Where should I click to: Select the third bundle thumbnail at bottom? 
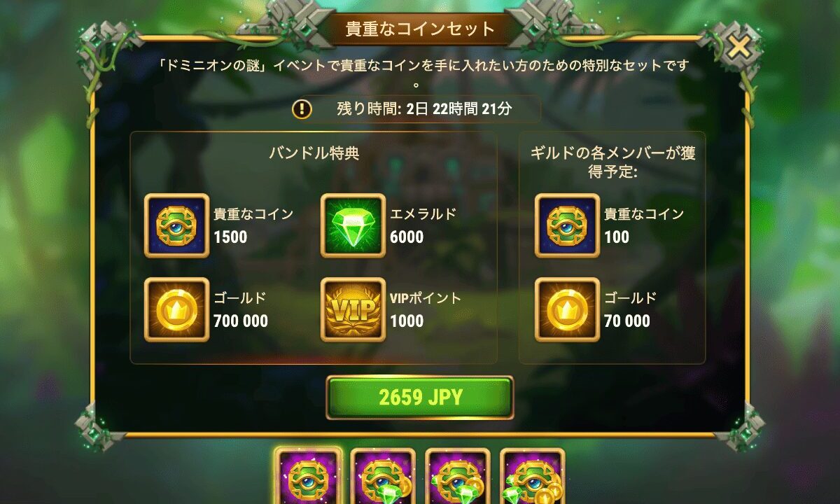pos(458,476)
